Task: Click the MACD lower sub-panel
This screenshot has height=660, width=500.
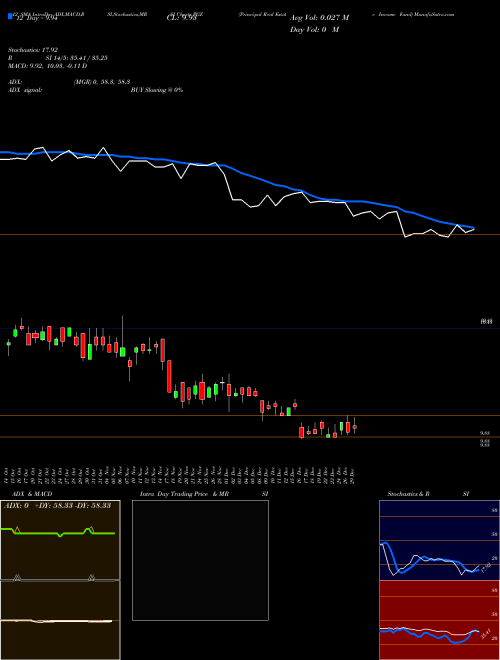Action: tap(60, 620)
